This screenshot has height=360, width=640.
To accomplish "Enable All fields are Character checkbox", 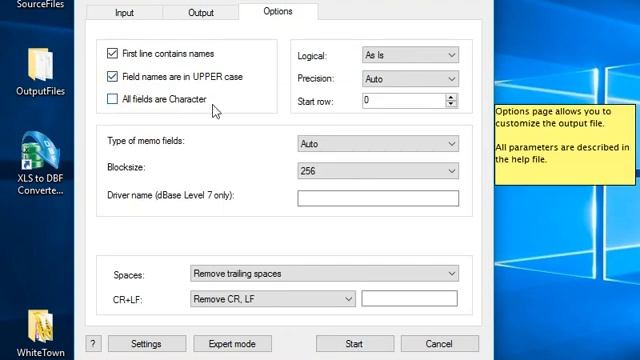I will [x=112, y=99].
